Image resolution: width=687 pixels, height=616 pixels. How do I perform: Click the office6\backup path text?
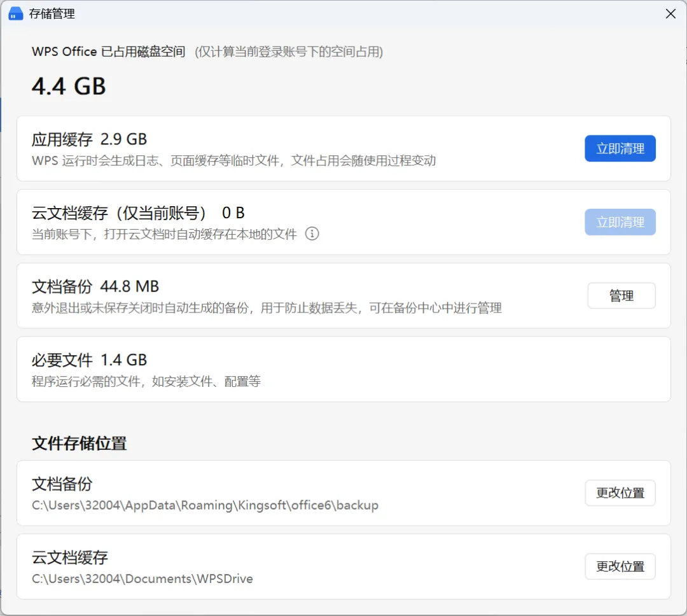tap(205, 505)
